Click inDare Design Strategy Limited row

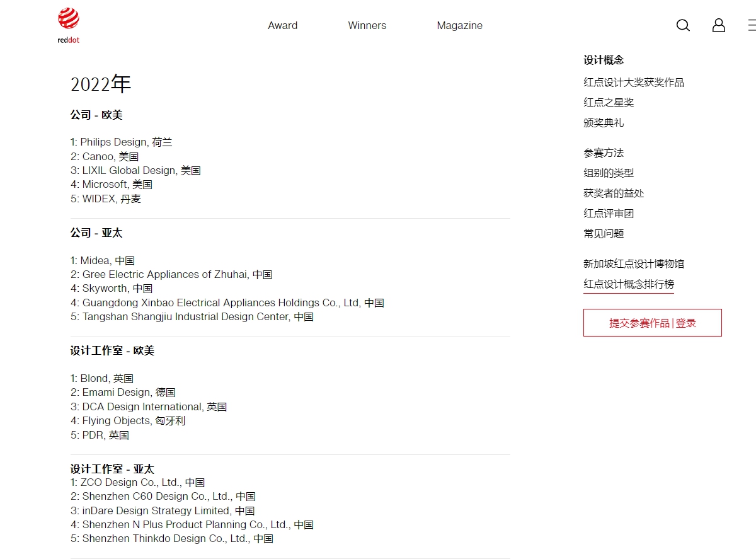(163, 511)
